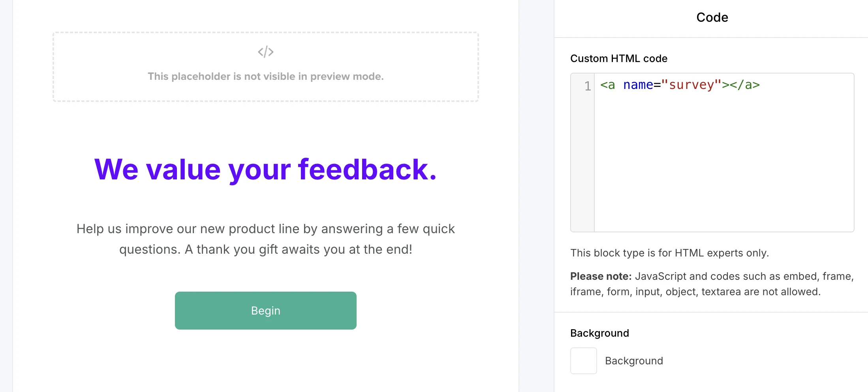Select the 'We value your feedback.' heading
868x392 pixels.
click(x=265, y=170)
